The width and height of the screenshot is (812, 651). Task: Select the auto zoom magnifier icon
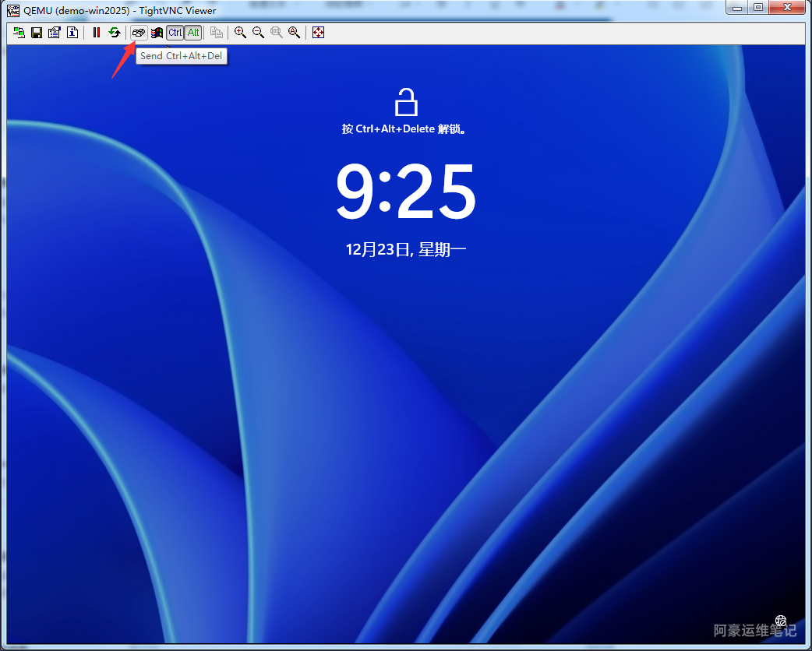(294, 33)
